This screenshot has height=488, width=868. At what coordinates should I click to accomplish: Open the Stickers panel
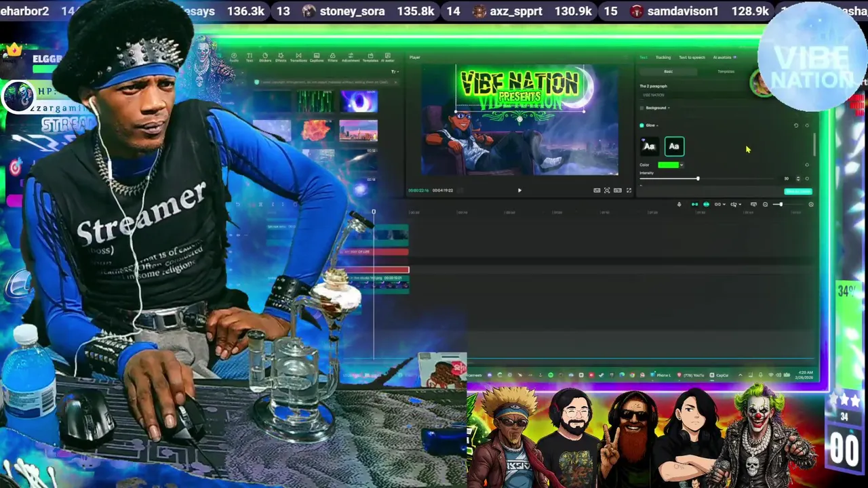click(x=265, y=58)
